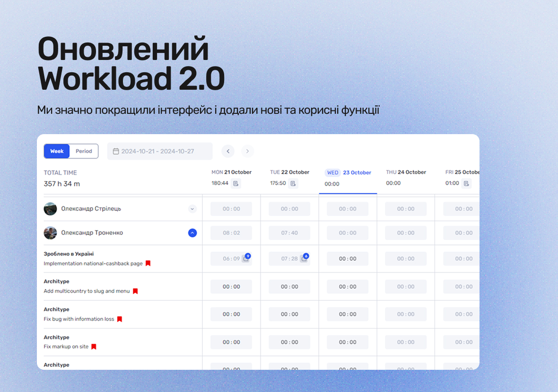Go to next week arrow
The image size is (558, 392).
click(248, 151)
